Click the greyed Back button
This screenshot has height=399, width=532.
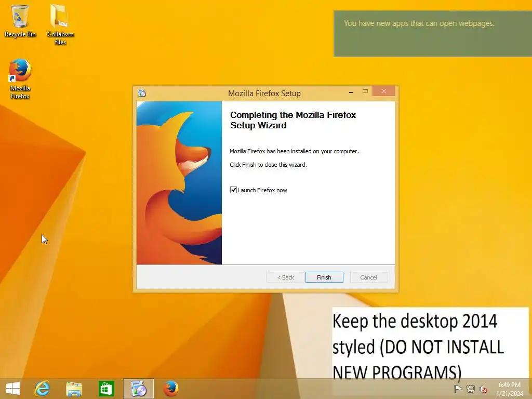pyautogui.click(x=285, y=277)
